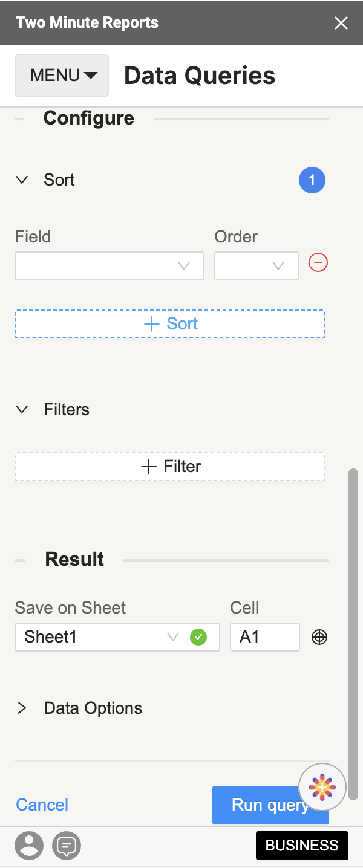Viewport: 363px width, 868px height.
Task: Open the Field dropdown under Sort
Action: (109, 266)
